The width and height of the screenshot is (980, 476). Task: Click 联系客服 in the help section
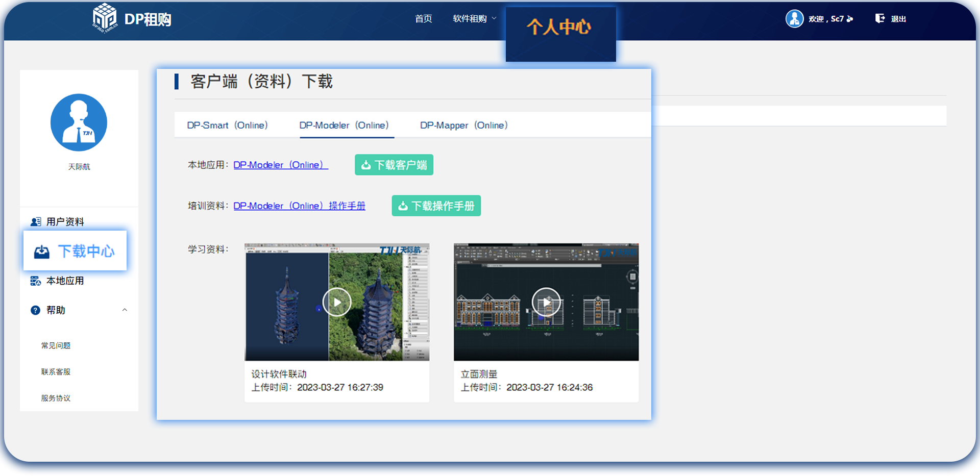[55, 371]
